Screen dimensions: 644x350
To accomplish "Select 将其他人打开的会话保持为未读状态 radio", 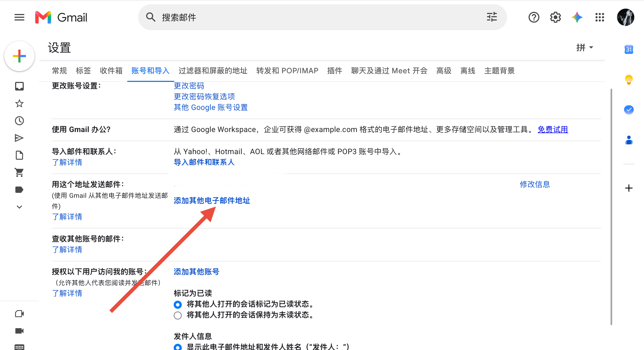I will point(178,315).
